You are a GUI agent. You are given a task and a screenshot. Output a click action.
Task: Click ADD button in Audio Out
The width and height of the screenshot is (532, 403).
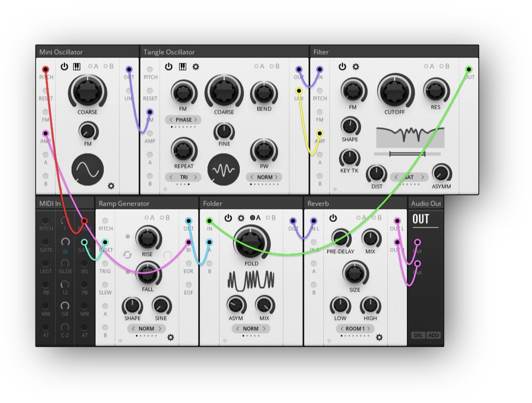point(433,335)
